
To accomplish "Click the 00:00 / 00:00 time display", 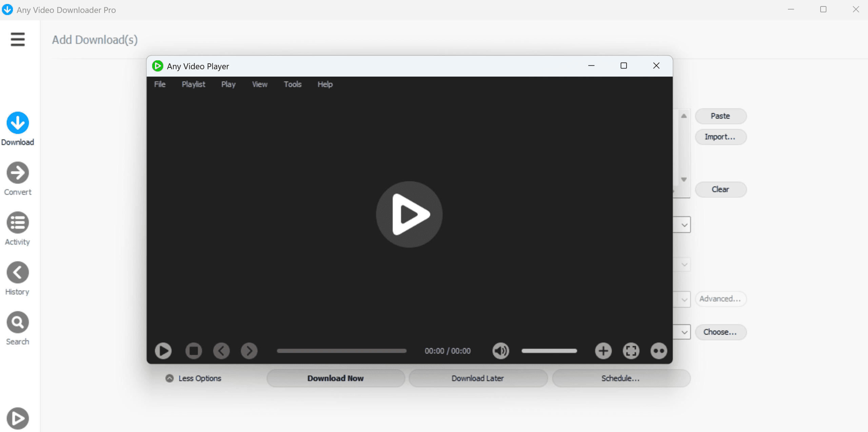I will point(448,351).
